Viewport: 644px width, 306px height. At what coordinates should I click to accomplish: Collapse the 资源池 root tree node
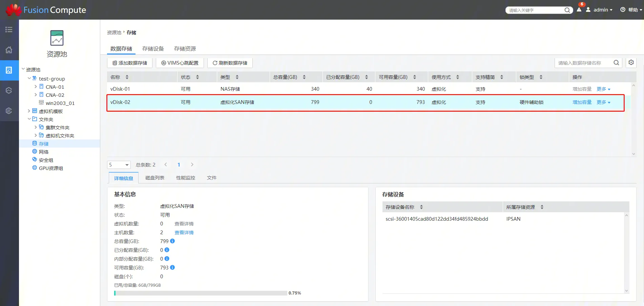pyautogui.click(x=23, y=69)
